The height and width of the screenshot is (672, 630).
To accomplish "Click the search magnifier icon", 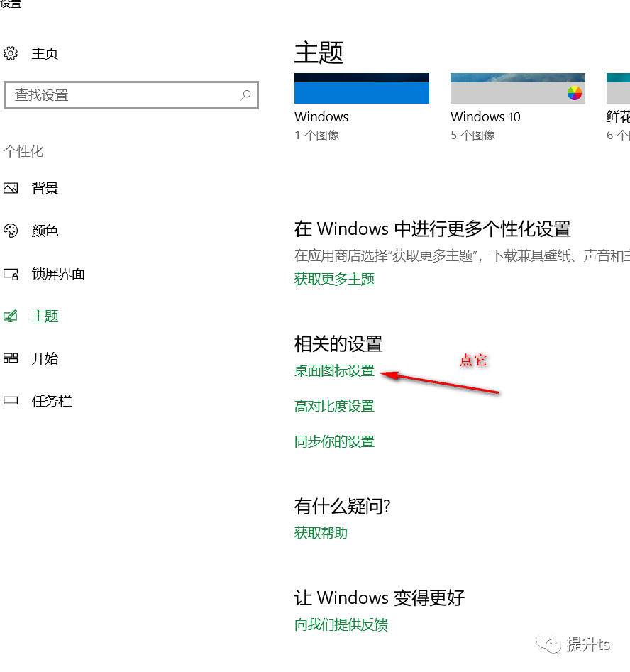I will coord(245,94).
